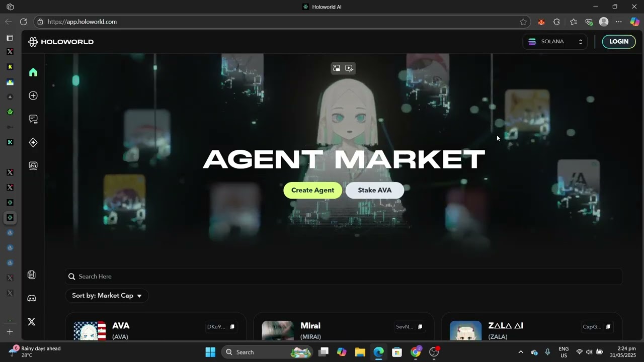Open Task View on taskbar
The height and width of the screenshot is (362, 644).
pyautogui.click(x=324, y=352)
